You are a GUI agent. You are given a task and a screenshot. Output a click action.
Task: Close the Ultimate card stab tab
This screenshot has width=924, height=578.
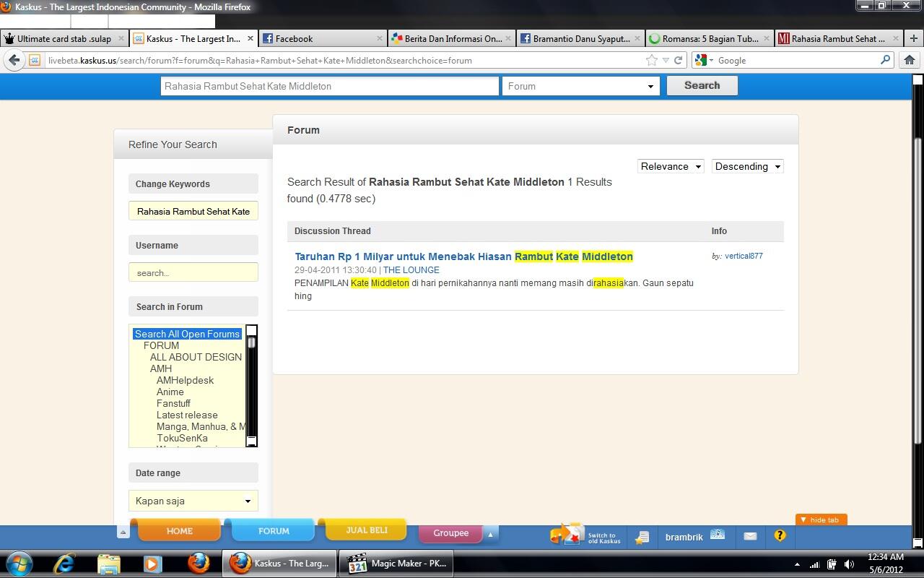(x=121, y=38)
